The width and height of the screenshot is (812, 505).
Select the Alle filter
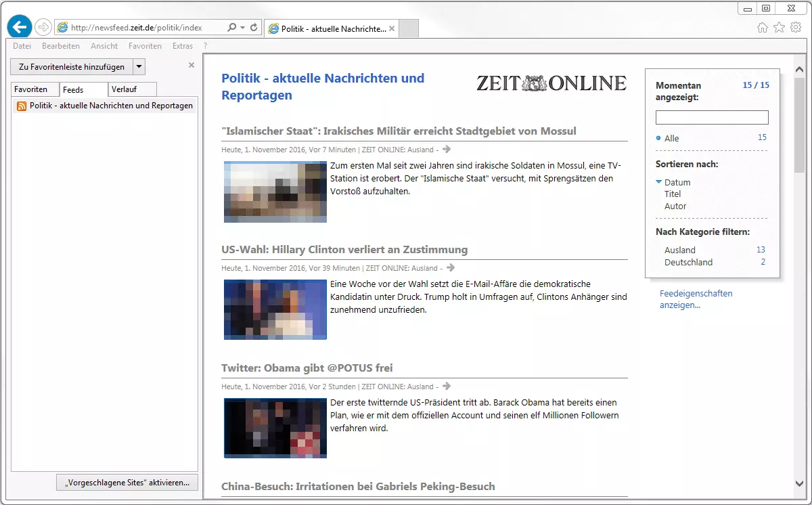pyautogui.click(x=671, y=138)
